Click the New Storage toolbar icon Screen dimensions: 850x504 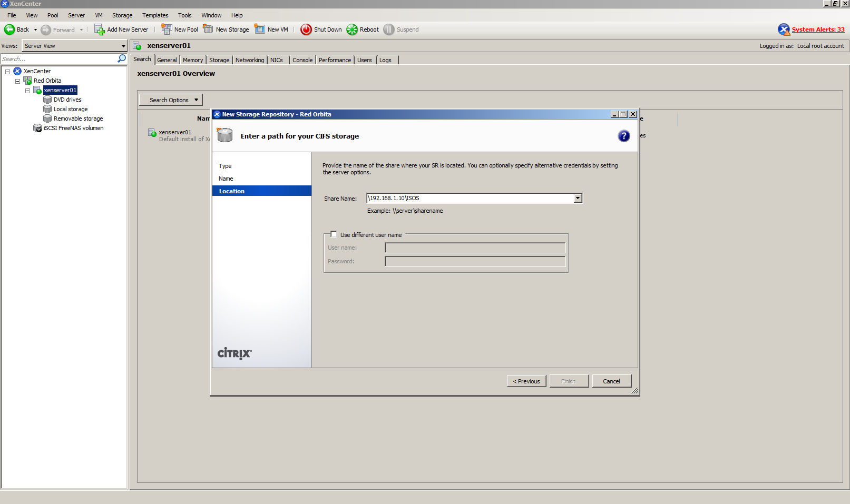click(208, 29)
